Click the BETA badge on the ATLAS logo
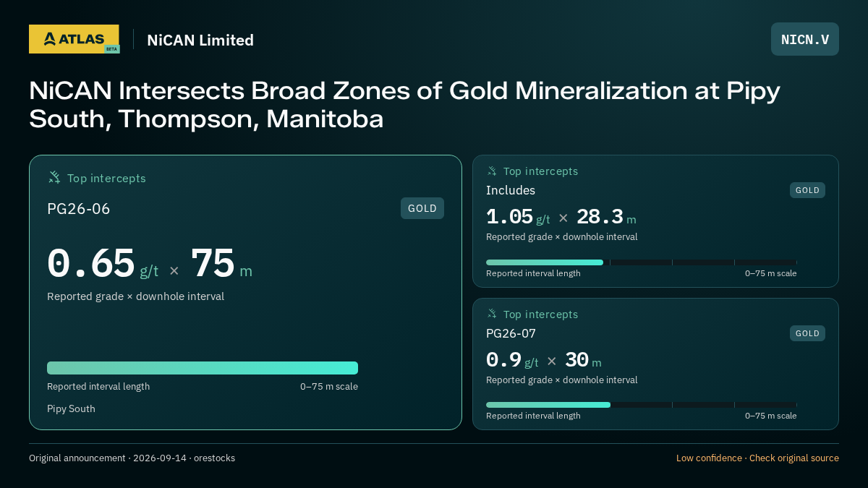The height and width of the screenshot is (488, 868). 111,49
